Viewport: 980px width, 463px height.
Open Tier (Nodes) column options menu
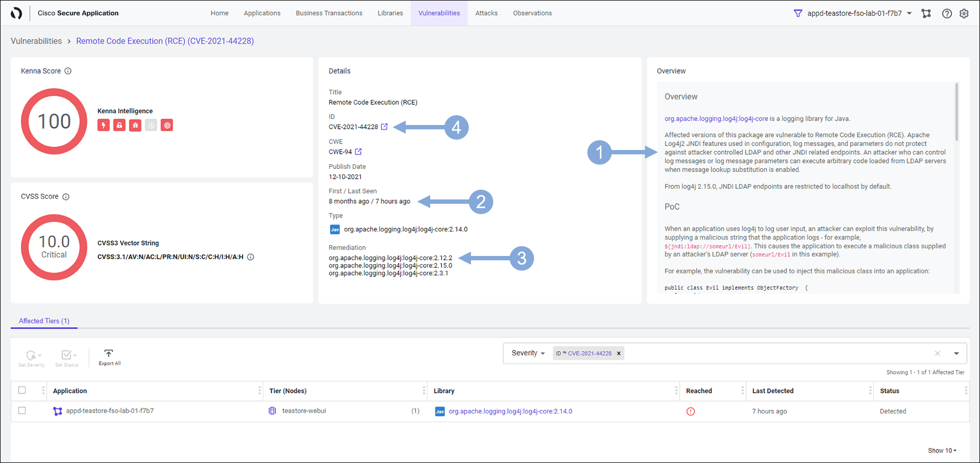coord(424,391)
